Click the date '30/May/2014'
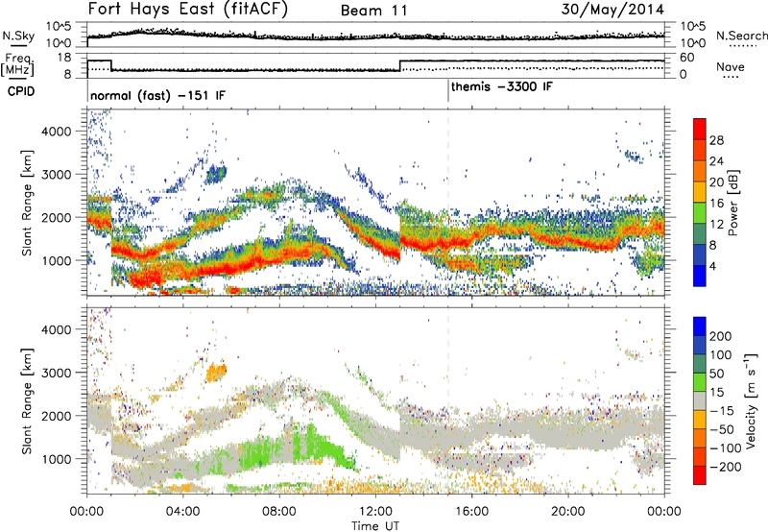 612,9
